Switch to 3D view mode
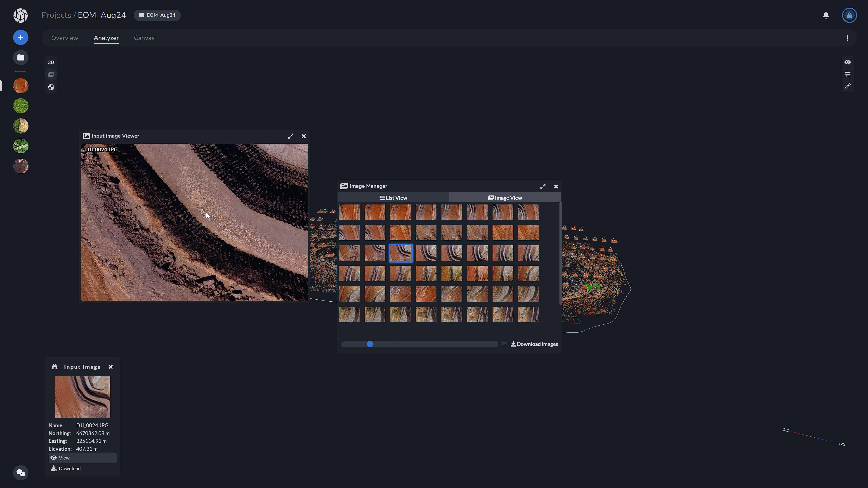Image resolution: width=868 pixels, height=488 pixels. pos(51,62)
